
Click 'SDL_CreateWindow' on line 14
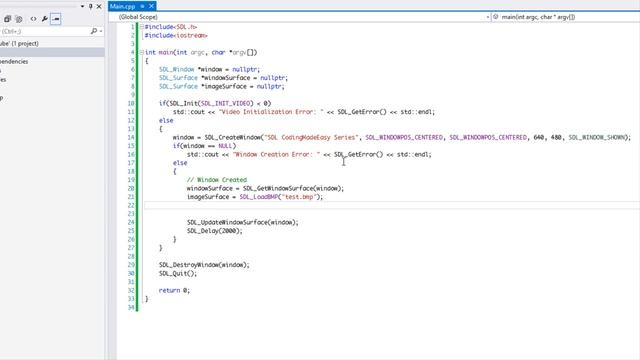coord(233,138)
